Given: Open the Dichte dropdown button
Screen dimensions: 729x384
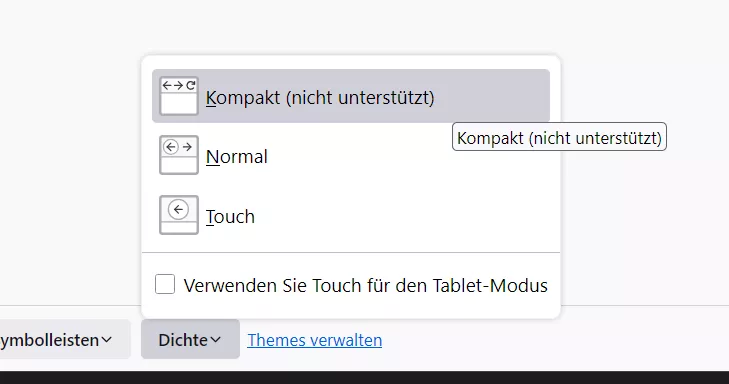Looking at the screenshot, I should coord(190,339).
